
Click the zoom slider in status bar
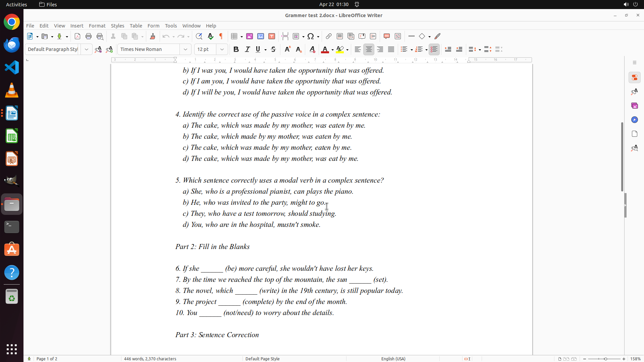[x=605, y=359]
